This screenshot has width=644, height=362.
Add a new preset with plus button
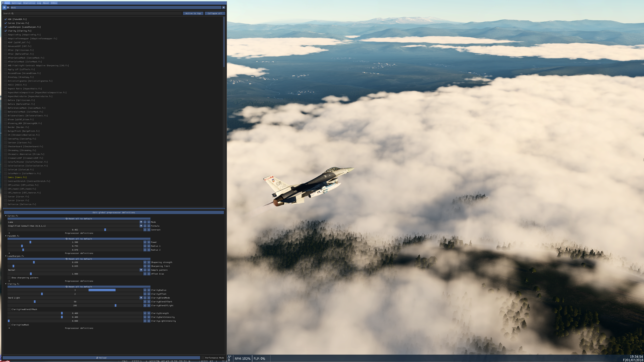pyautogui.click(x=224, y=8)
